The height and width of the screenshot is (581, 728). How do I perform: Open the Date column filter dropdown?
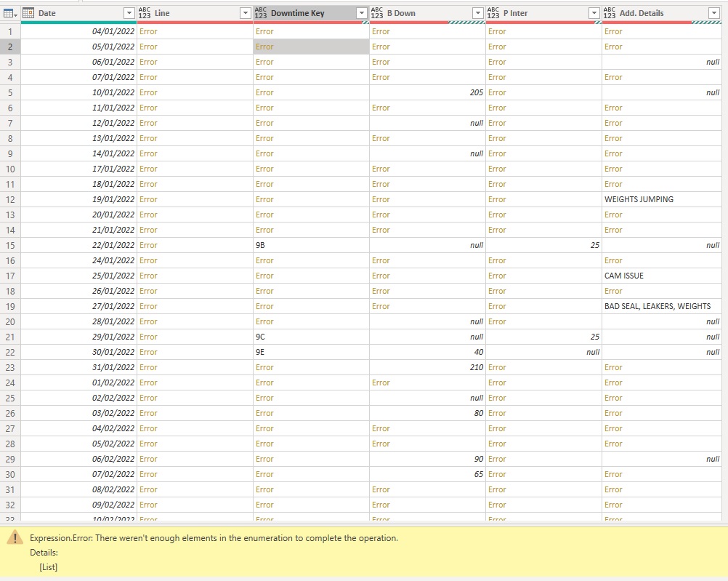click(129, 13)
